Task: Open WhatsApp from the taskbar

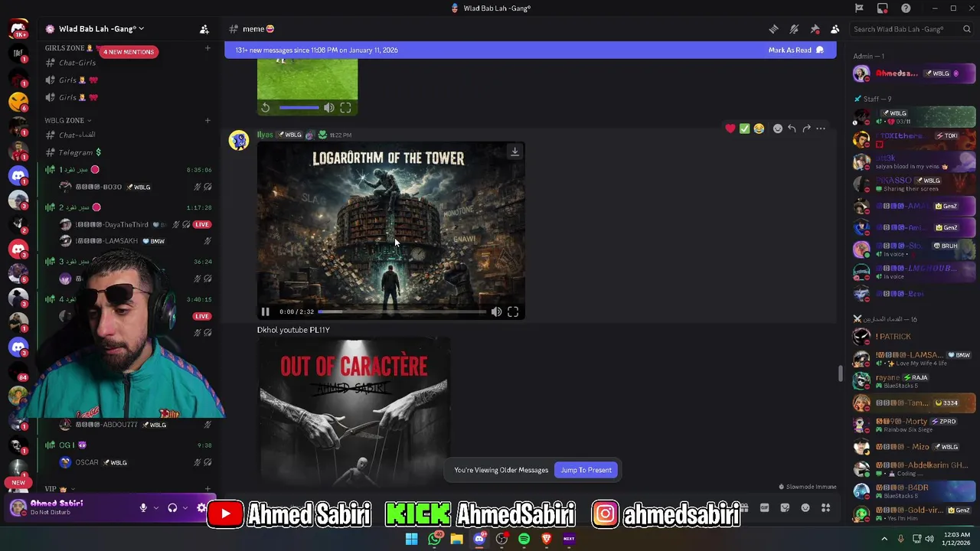Action: point(434,539)
